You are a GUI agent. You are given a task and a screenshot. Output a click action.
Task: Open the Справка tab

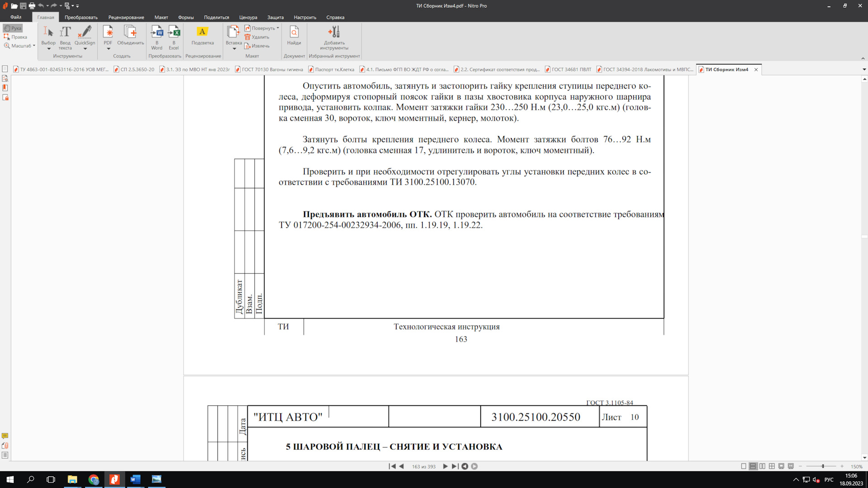point(335,17)
